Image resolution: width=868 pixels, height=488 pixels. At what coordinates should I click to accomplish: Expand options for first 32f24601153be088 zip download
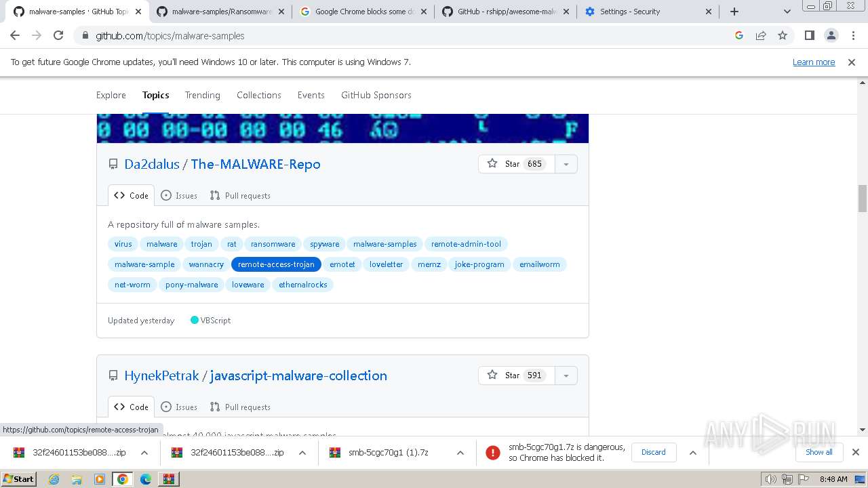144,453
